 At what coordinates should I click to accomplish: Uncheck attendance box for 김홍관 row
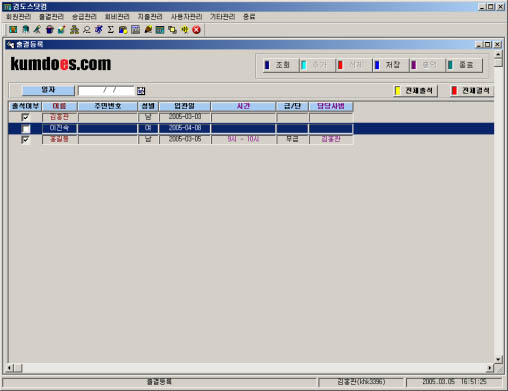coord(25,117)
